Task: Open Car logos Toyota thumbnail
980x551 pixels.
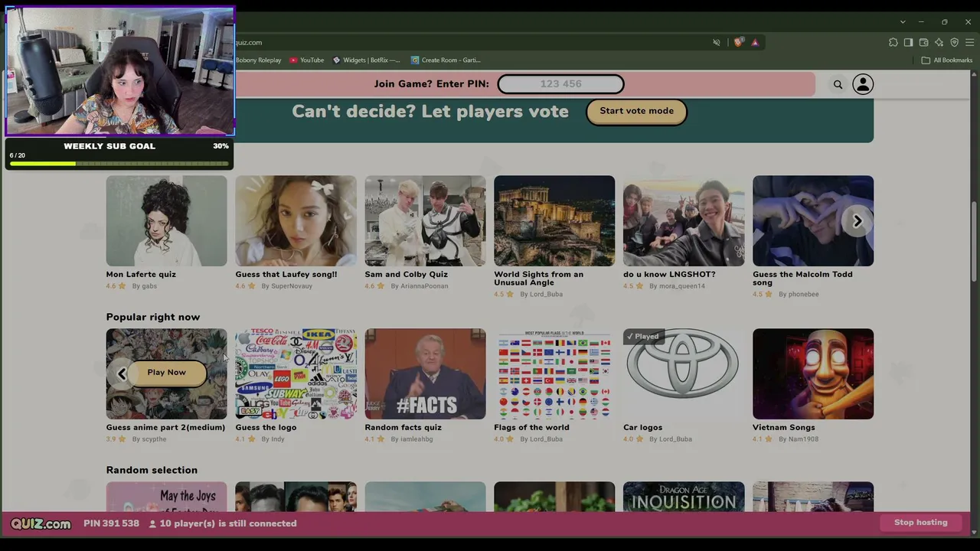Action: tap(684, 374)
